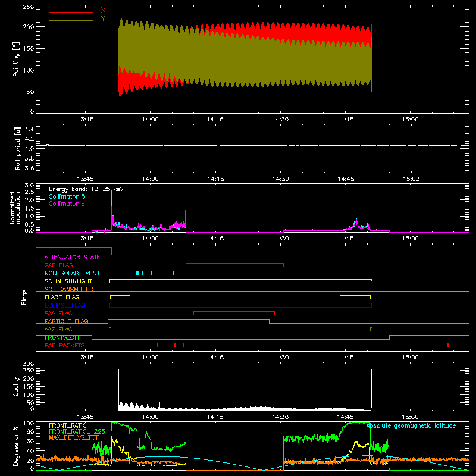Select the ECLIPSE_FLAG label
This screenshot has width=476, height=476.
tap(65, 305)
